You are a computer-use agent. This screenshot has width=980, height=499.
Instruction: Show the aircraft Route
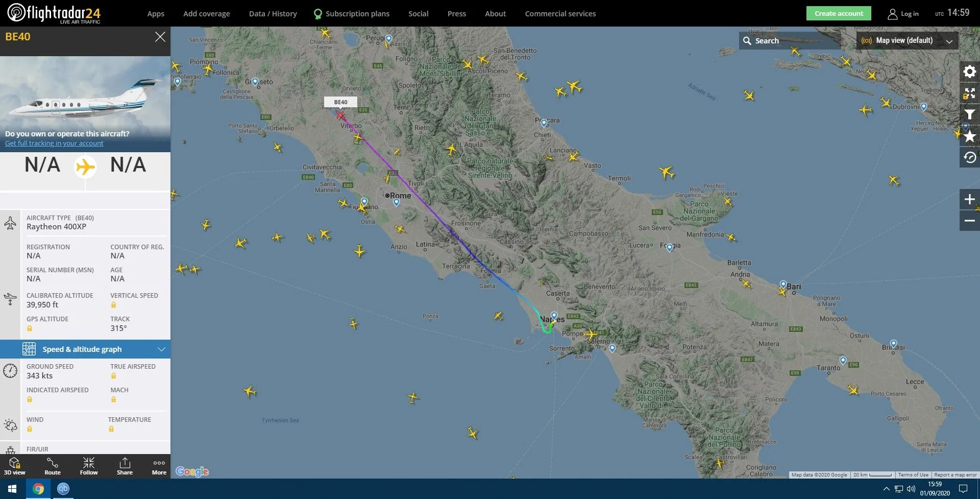click(52, 466)
